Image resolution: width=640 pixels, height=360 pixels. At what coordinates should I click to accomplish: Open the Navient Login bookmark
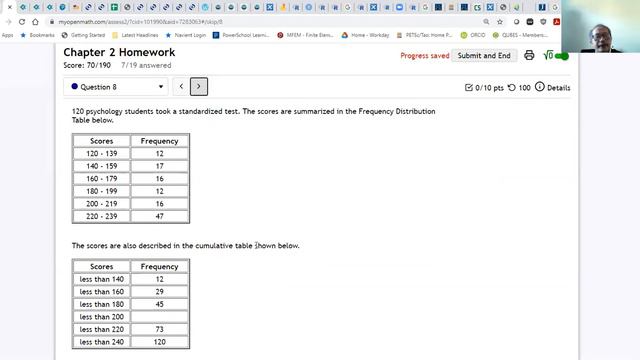(x=186, y=35)
